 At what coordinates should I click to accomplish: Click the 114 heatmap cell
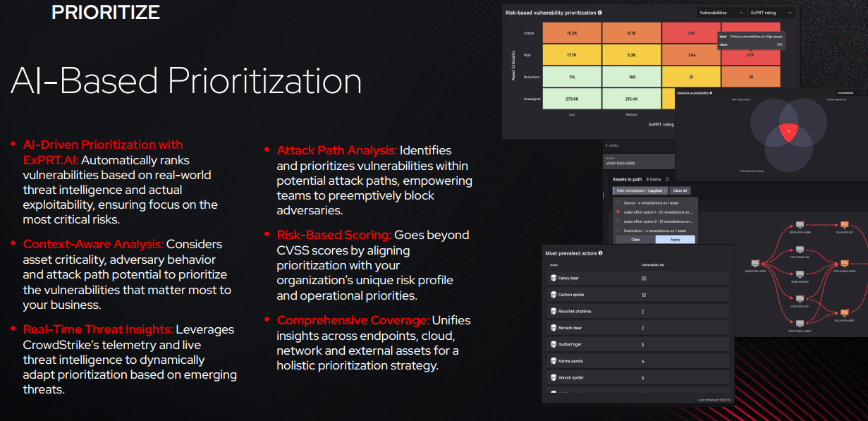pos(572,76)
